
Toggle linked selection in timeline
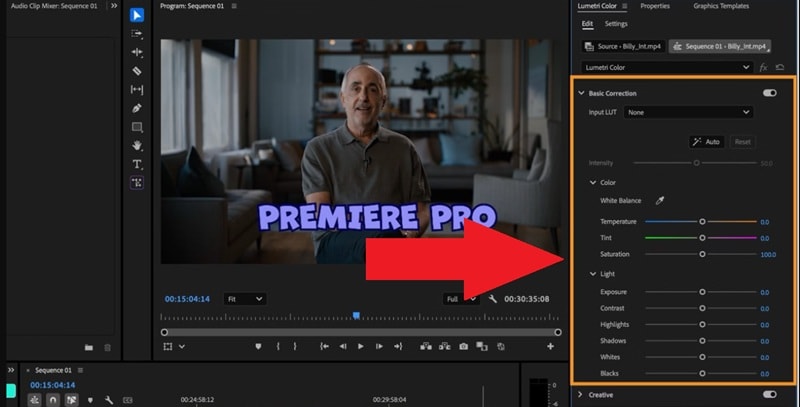(x=71, y=400)
